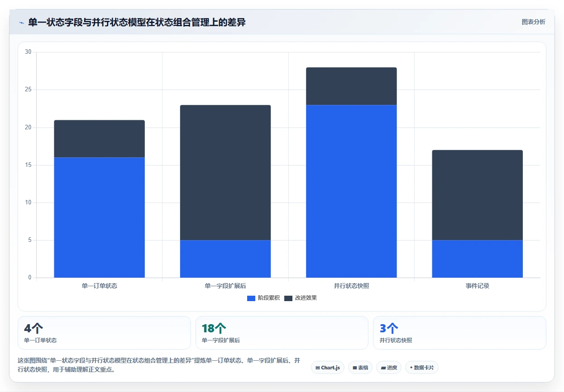Viewport: 564px width, 392px height.
Task: Click the lightning icon beside the title
Action: (x=22, y=23)
